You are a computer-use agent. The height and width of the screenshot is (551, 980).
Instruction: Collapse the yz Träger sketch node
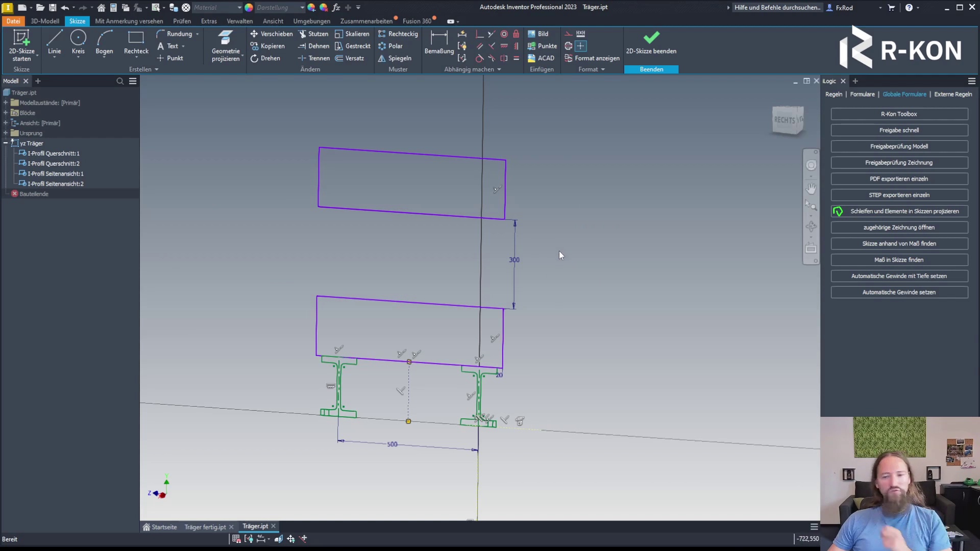point(6,143)
